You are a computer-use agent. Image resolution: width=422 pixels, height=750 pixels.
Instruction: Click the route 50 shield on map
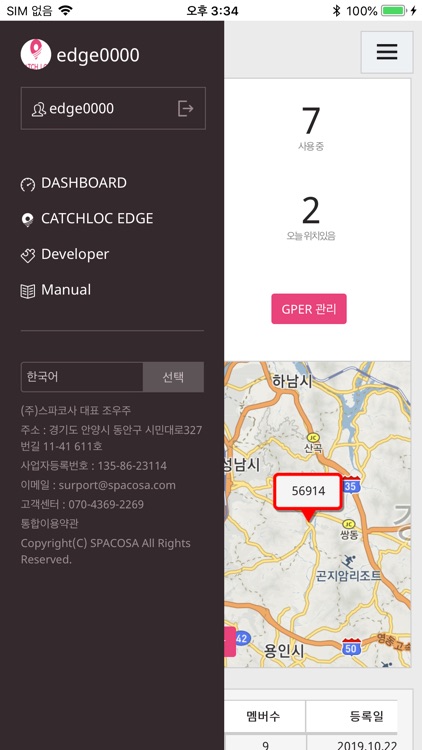click(351, 647)
